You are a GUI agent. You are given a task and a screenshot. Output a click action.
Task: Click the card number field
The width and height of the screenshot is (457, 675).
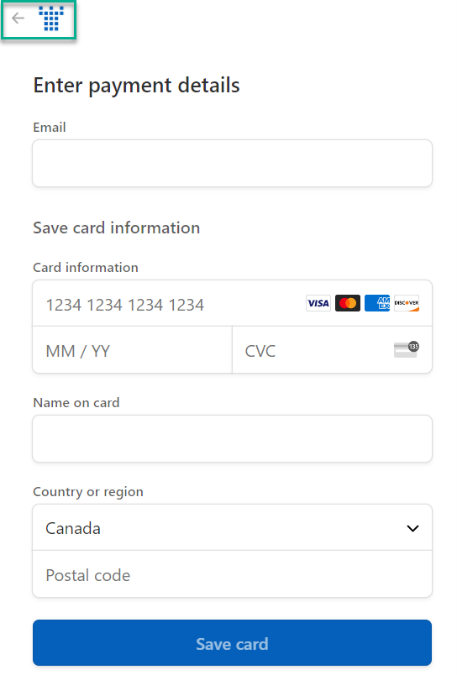[232, 303]
